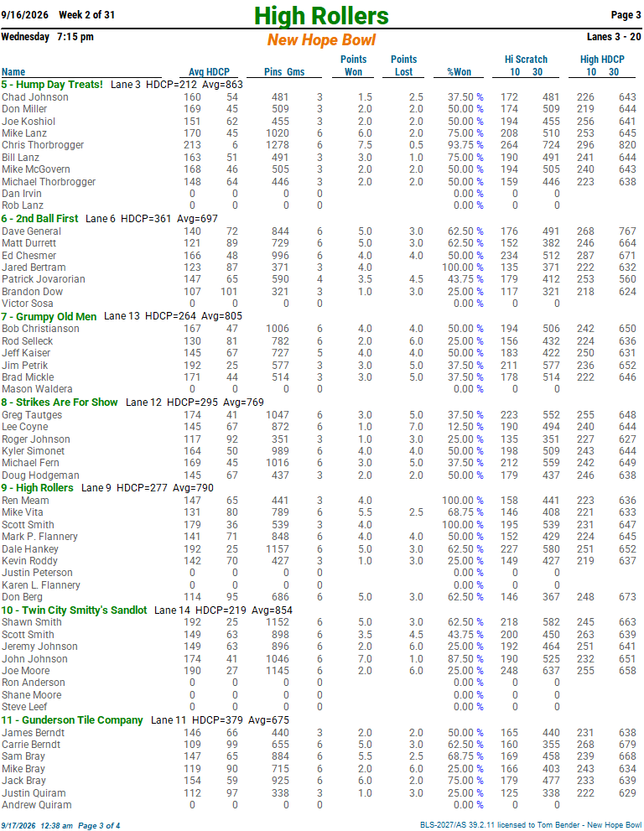Screen dimensions: 644x831
Task: Select bowler Dale Hankey's name
Action: point(30,549)
